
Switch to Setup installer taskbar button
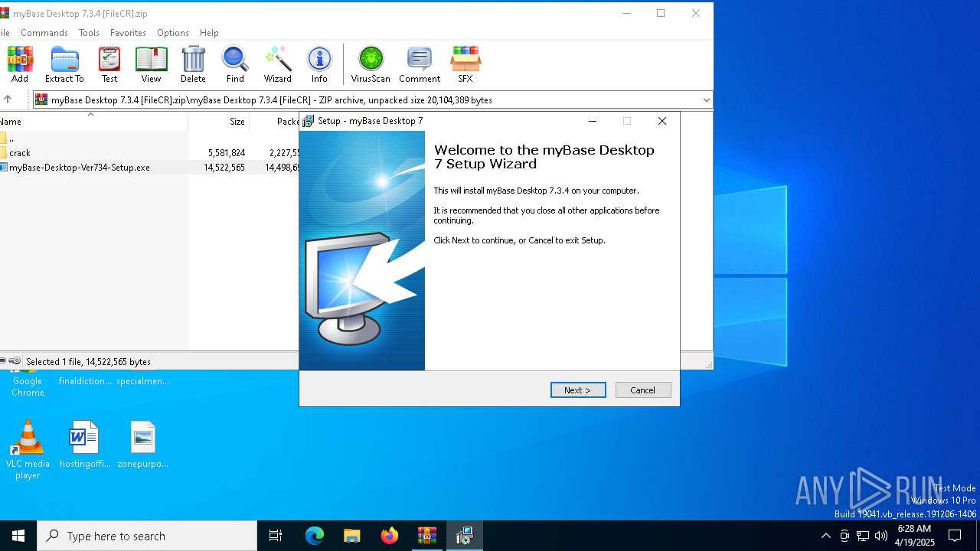(465, 536)
